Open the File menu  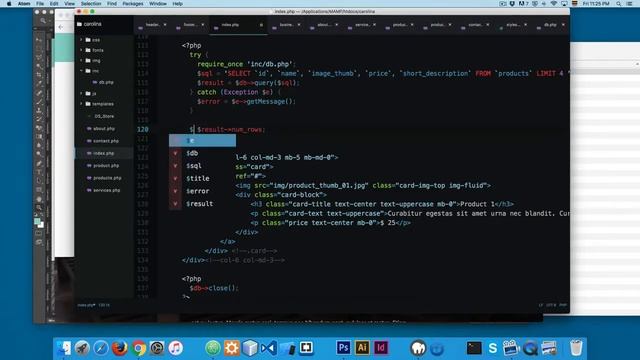[x=40, y=4]
